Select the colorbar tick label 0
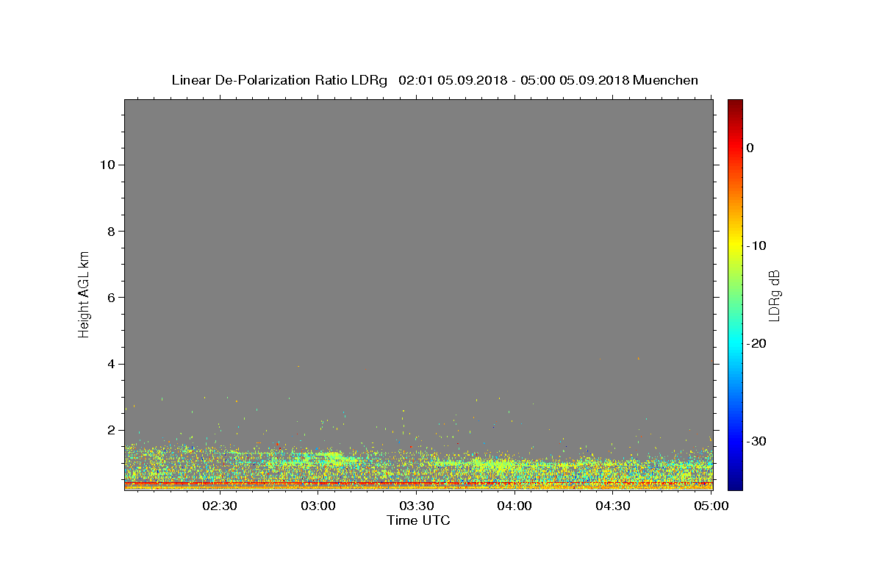This screenshot has height=588, width=882. (x=750, y=148)
